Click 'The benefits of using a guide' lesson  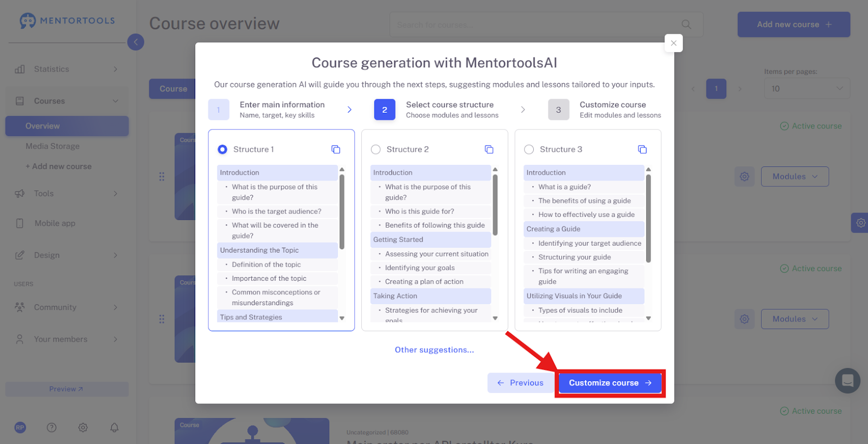tap(585, 201)
